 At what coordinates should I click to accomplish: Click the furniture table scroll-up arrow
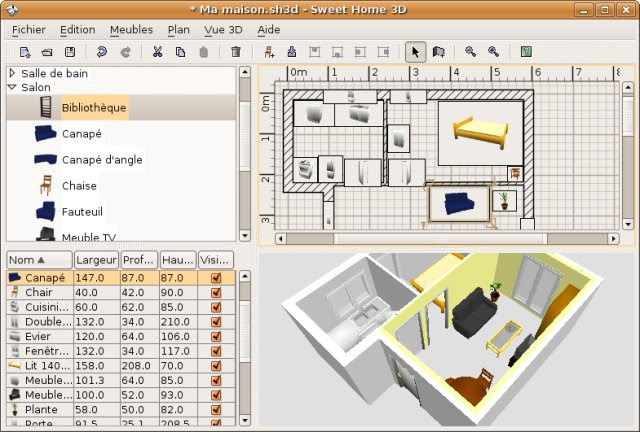pyautogui.click(x=244, y=276)
